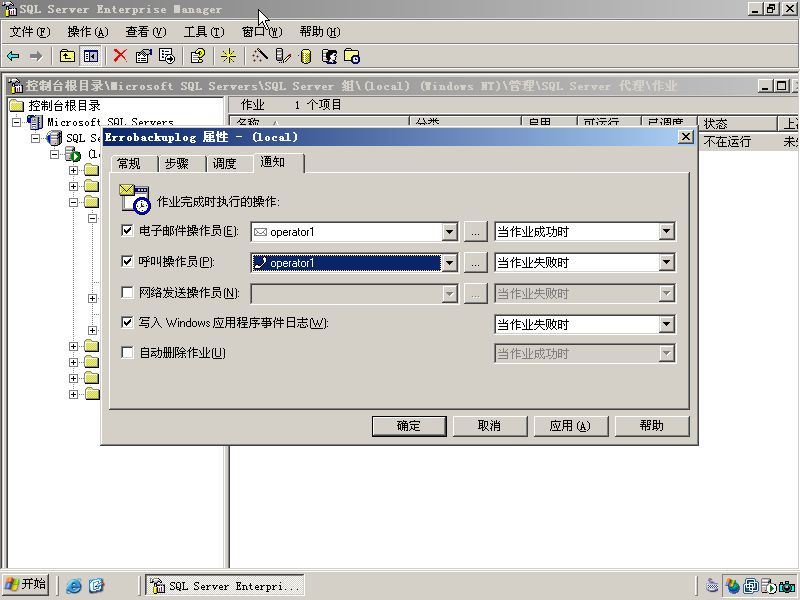This screenshot has width=800, height=600.
Task: Click the Register server toolbar icon
Action: (x=283, y=56)
